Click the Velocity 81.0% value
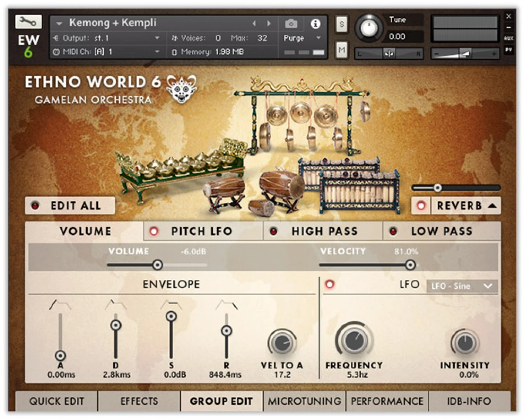The height and width of the screenshot is (420, 524). coord(406,252)
